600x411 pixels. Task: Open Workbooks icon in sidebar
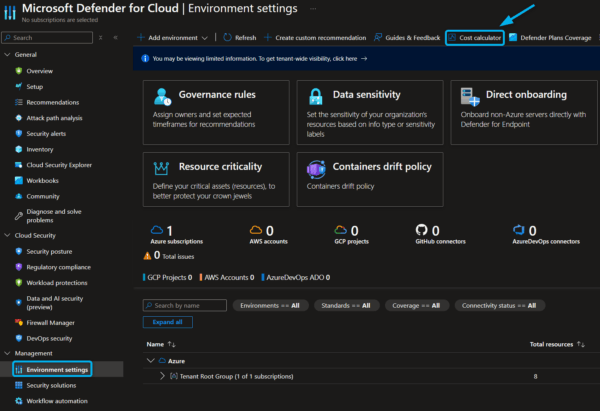point(18,181)
